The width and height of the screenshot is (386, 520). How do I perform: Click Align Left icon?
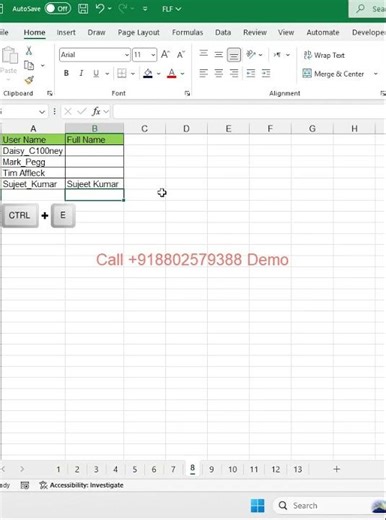203,73
